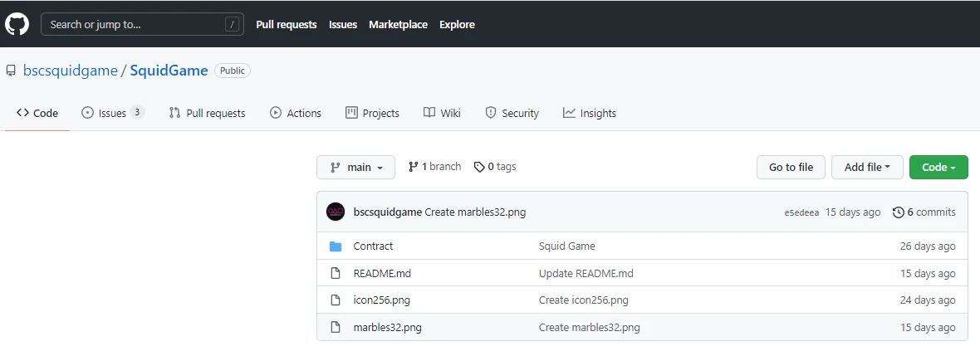Image resolution: width=980 pixels, height=351 pixels.
Task: Switch to the Security tab
Action: 512,113
